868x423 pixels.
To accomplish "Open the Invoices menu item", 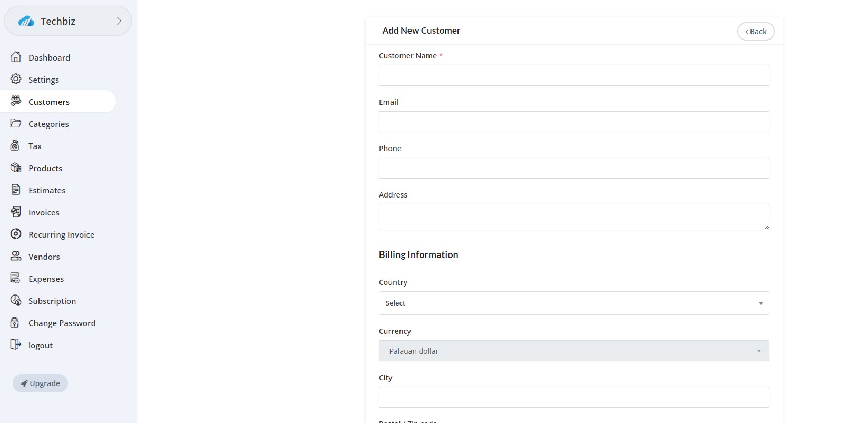I will pos(44,213).
